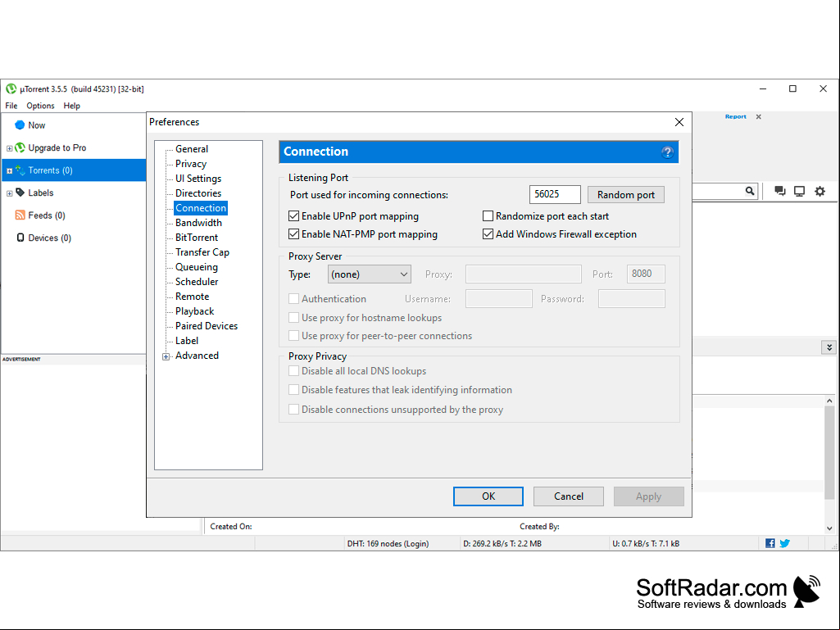The height and width of the screenshot is (630, 840).
Task: Check Disable all local DNS lookups
Action: point(293,371)
